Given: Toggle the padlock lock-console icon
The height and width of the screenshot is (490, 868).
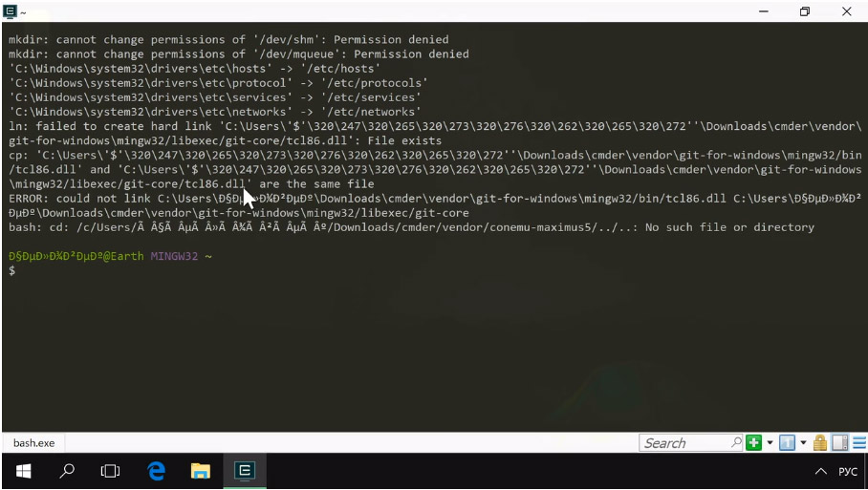Looking at the screenshot, I should point(820,443).
